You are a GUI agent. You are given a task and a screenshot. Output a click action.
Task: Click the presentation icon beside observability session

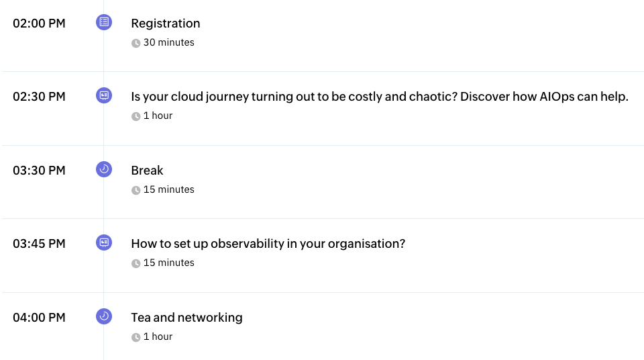click(x=104, y=242)
